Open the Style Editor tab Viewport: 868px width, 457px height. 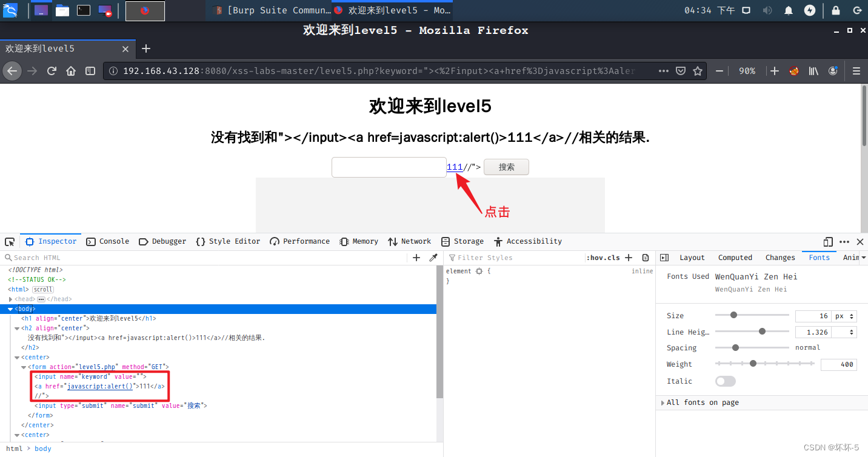pyautogui.click(x=228, y=241)
